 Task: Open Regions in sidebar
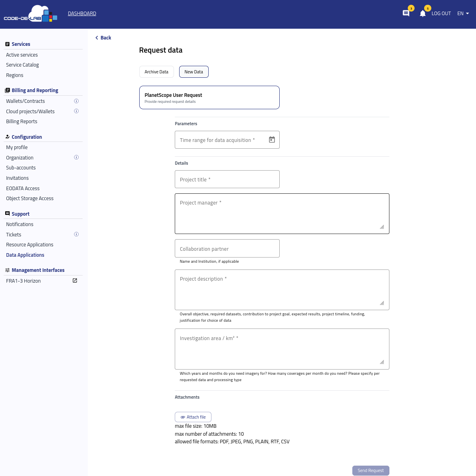(x=15, y=75)
